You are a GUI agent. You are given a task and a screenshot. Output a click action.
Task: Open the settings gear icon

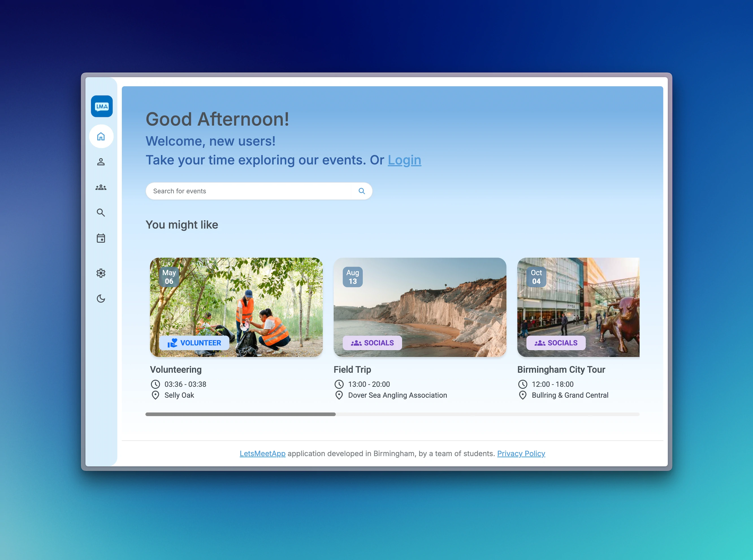(101, 273)
